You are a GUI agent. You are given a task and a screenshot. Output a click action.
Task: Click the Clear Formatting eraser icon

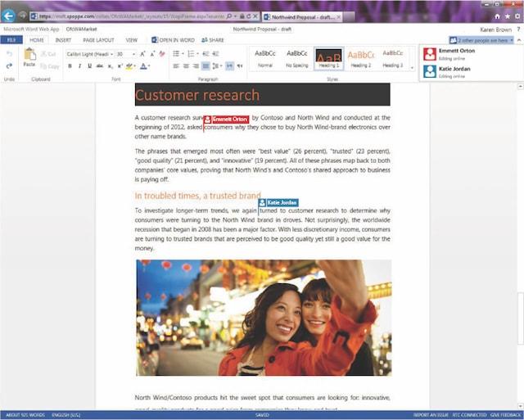pyautogui.click(x=163, y=54)
